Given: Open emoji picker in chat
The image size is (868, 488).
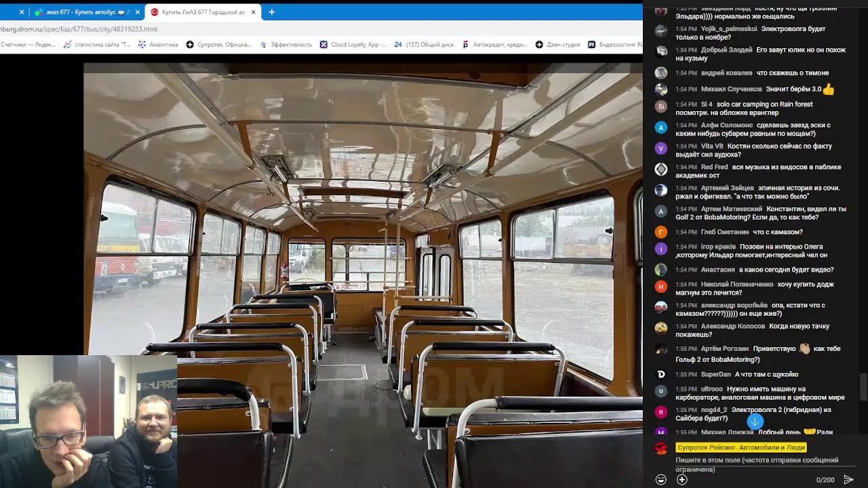Looking at the screenshot, I should point(661,479).
